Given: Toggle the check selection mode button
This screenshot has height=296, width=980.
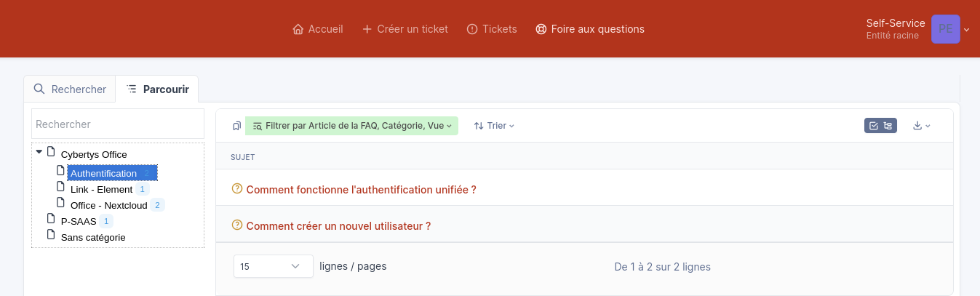Looking at the screenshot, I should [874, 126].
